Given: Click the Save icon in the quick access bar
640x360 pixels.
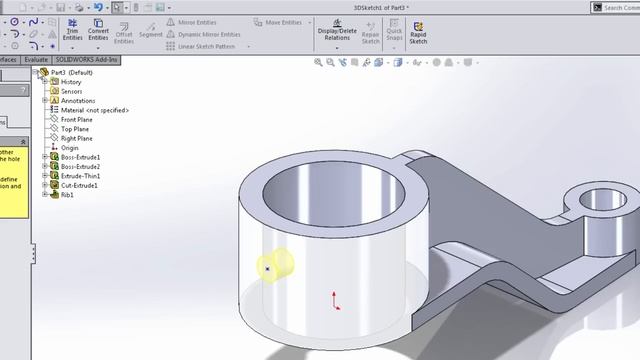Looking at the screenshot, I should click(x=60, y=7).
